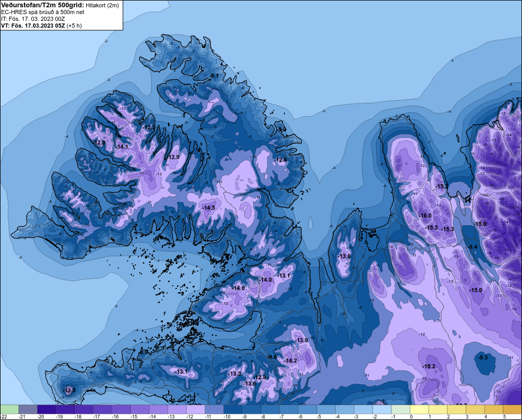Click the -16.0 temperature label
522x420 pixels.
425,215
